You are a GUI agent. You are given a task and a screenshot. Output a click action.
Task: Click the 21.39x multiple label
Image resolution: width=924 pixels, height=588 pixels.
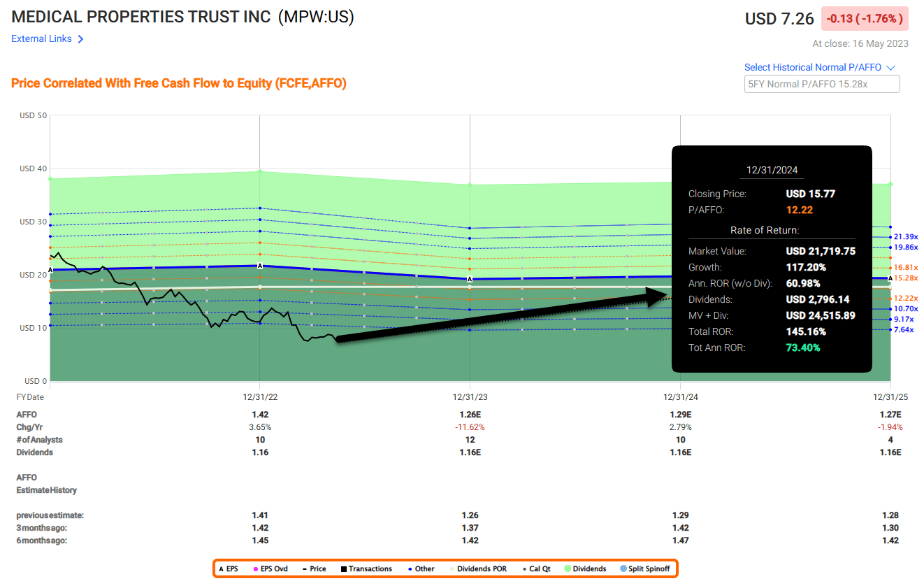click(907, 237)
